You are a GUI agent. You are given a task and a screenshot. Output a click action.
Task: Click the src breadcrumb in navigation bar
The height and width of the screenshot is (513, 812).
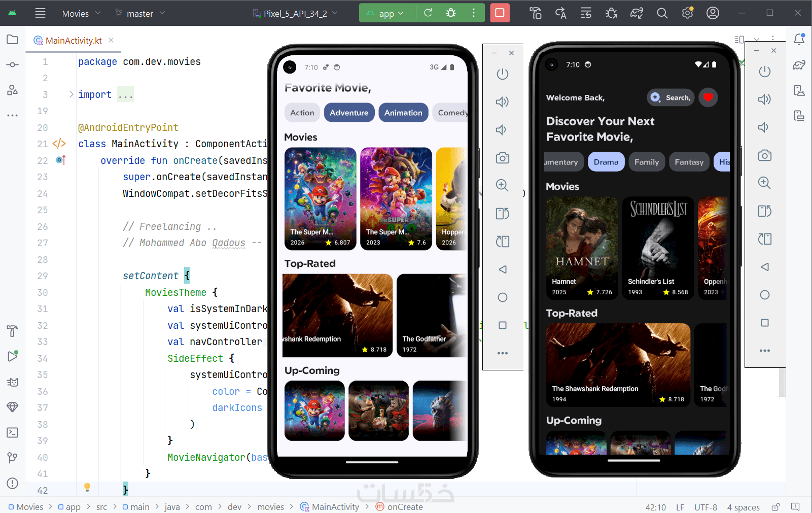tap(101, 507)
